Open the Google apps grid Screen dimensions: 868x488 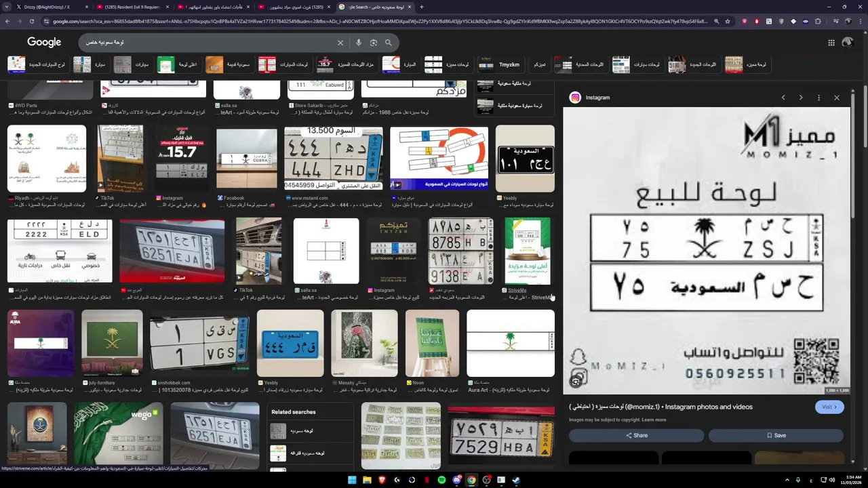tap(831, 43)
